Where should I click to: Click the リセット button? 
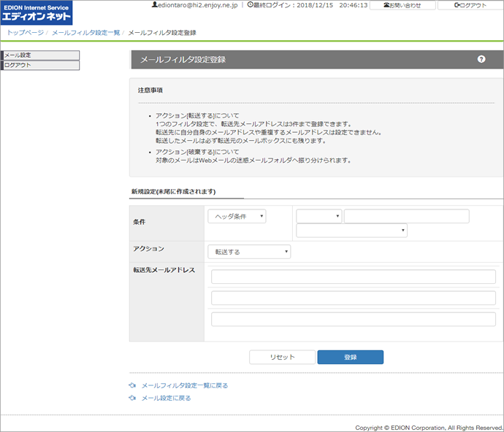click(x=282, y=357)
